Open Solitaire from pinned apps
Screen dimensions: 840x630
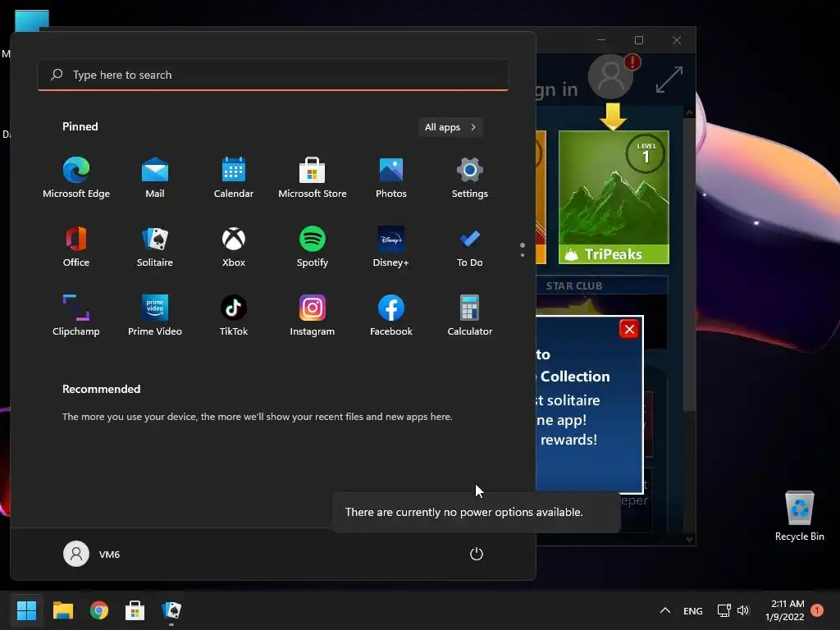click(x=155, y=247)
